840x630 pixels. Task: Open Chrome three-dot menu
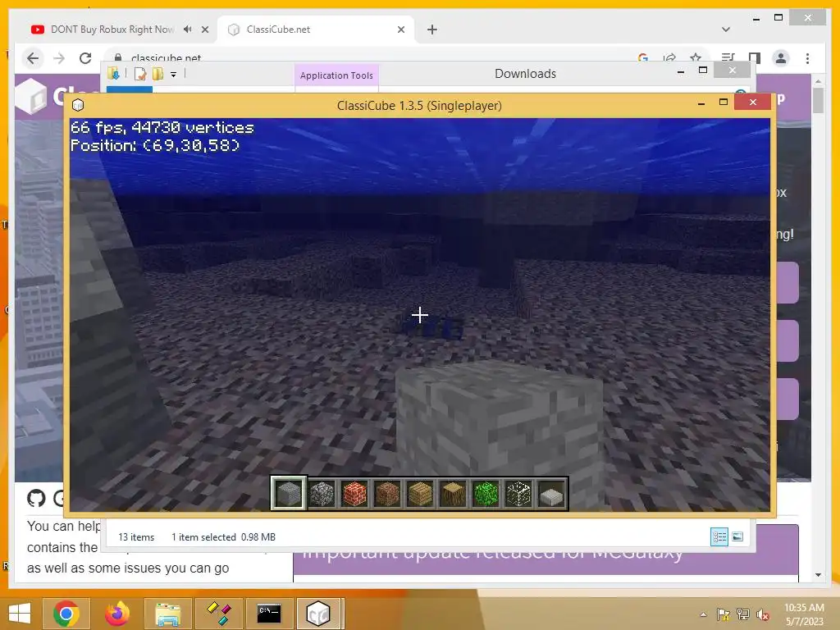pos(807,58)
